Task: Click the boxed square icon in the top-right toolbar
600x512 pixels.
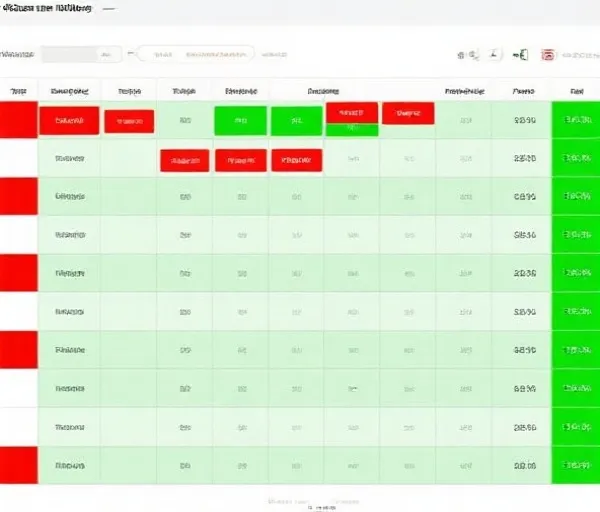Action: point(494,55)
